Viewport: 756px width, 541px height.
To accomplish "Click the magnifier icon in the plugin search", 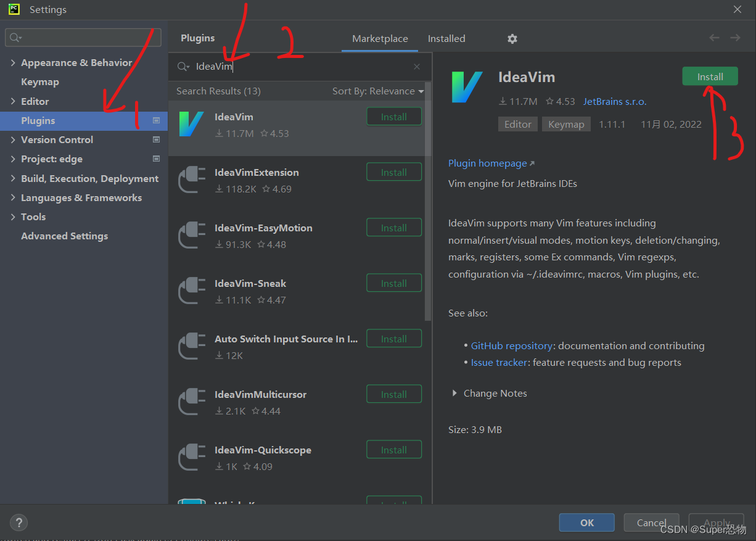I will [183, 67].
